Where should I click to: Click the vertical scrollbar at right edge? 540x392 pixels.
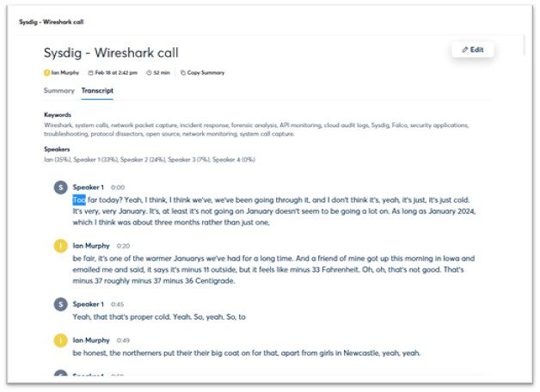524,45
